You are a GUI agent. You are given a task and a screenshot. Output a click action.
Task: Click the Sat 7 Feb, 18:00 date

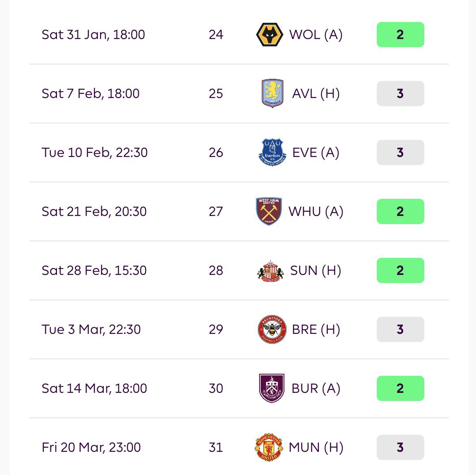[x=90, y=94]
